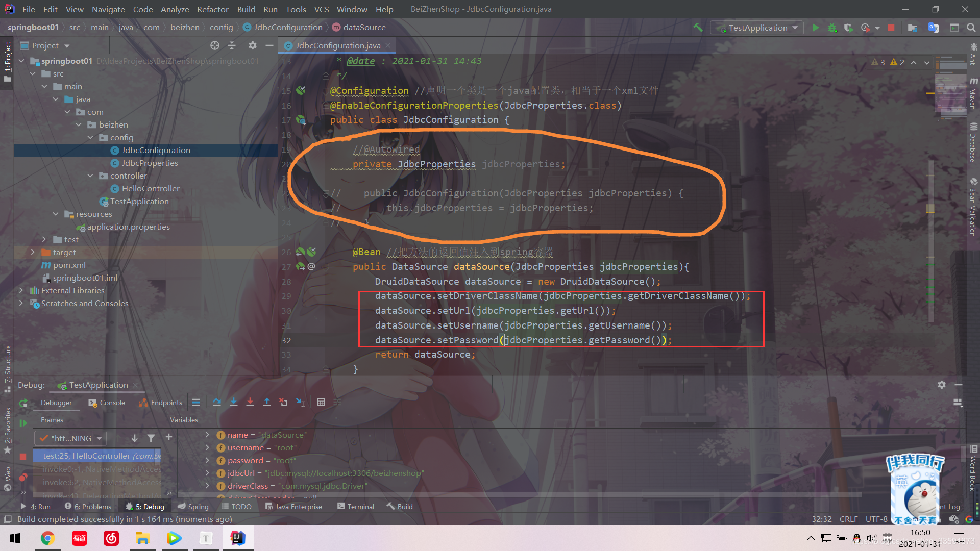The height and width of the screenshot is (551, 980).
Task: Select JdbcProperties in the project tree
Action: (x=150, y=163)
